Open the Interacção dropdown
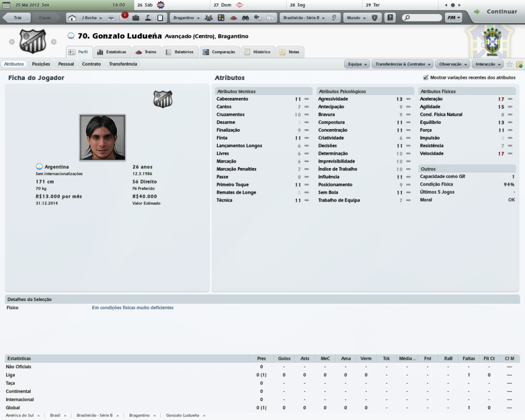 pos(488,64)
